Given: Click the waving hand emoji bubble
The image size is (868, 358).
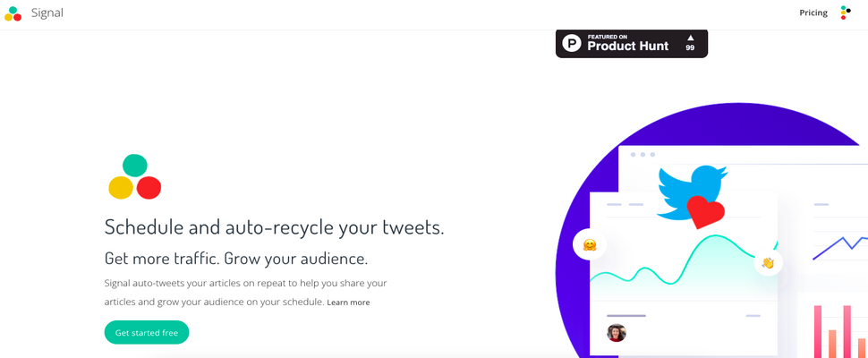Looking at the screenshot, I should [x=768, y=262].
